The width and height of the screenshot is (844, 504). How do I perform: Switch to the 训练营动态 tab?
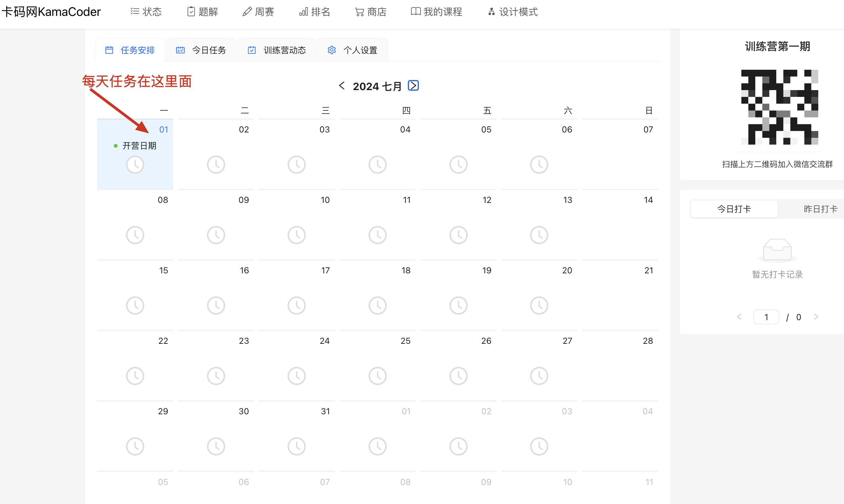277,50
